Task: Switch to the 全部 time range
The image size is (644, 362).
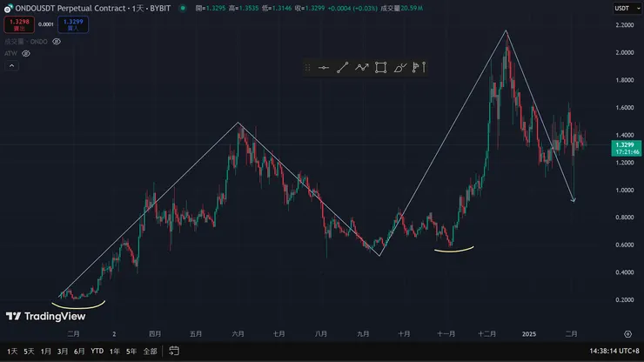Action: pyautogui.click(x=150, y=352)
